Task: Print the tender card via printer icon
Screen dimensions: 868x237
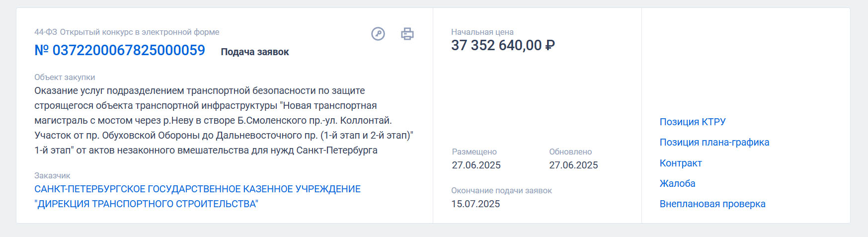Action: (x=407, y=34)
